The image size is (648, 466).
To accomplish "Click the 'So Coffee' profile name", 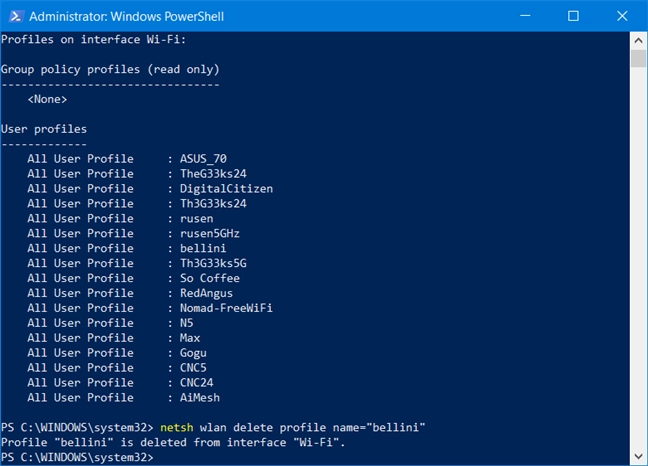I will [210, 278].
